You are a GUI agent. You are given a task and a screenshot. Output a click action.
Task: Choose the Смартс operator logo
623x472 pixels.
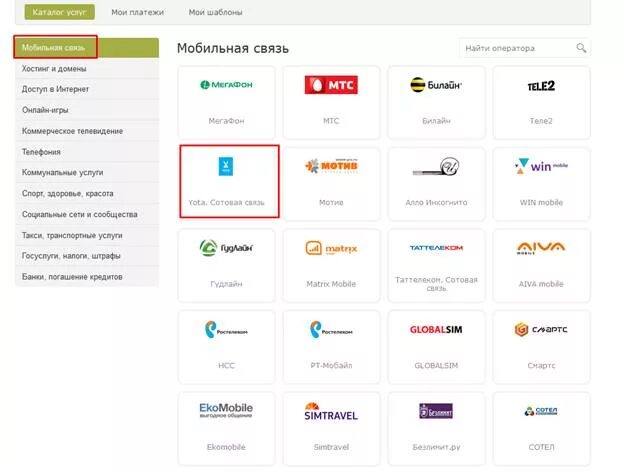(541, 329)
